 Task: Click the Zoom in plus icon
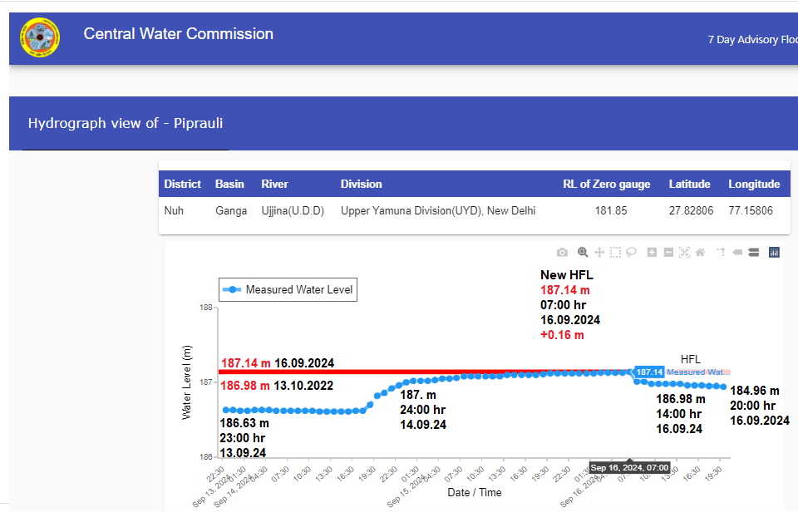pos(652,253)
